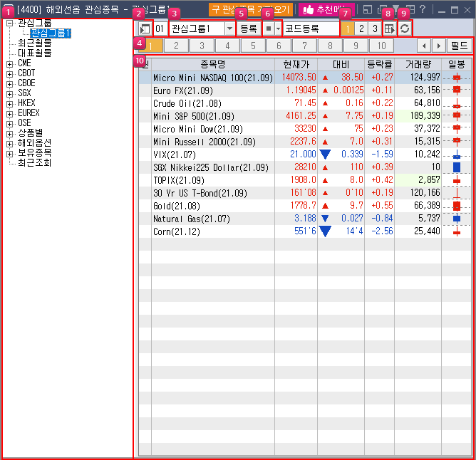Viewport: 476px width, 460px height.
Task: Click the left arrow tab scroll button
Action: point(424,46)
